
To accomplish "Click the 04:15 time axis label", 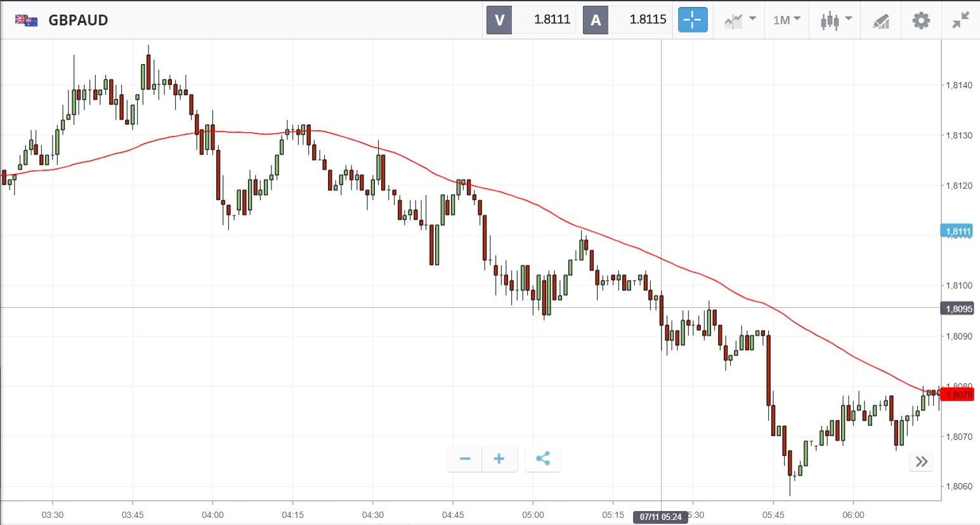I will tap(292, 515).
